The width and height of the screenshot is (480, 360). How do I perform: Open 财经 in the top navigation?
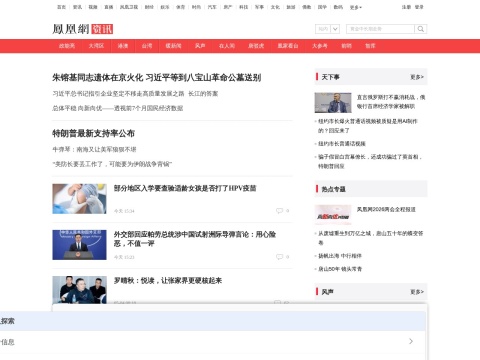tap(149, 7)
